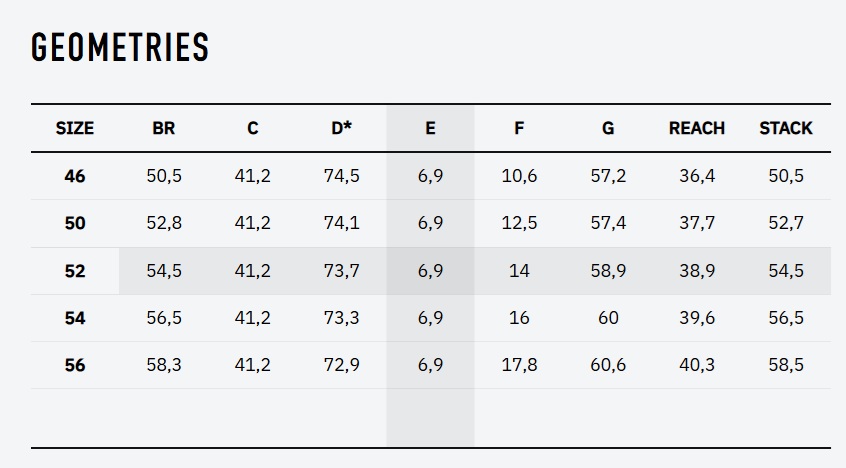Click the STACK column header
The width and height of the screenshot is (846, 468).
(x=786, y=128)
